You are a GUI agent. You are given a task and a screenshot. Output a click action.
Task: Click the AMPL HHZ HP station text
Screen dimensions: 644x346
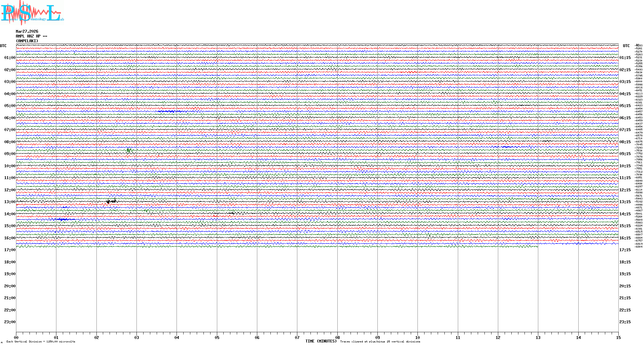click(31, 36)
